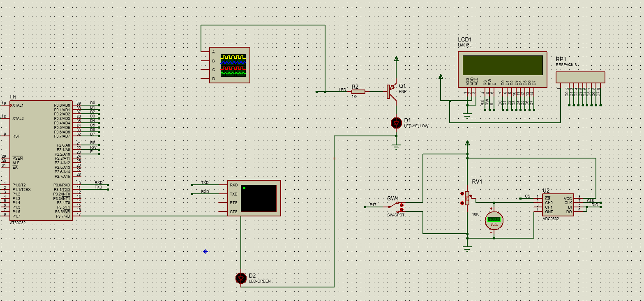Select the D2 green LED symbol
This screenshot has width=644, height=301.
coord(241,278)
